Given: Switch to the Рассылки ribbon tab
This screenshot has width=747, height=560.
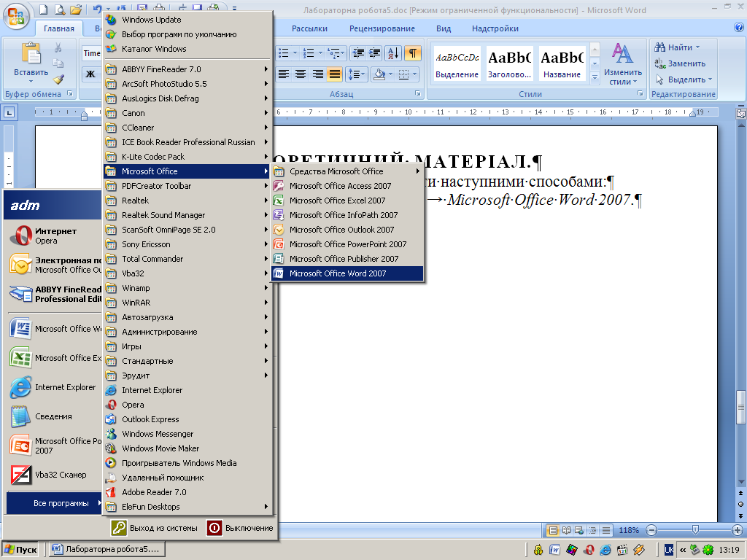Looking at the screenshot, I should tap(309, 28).
